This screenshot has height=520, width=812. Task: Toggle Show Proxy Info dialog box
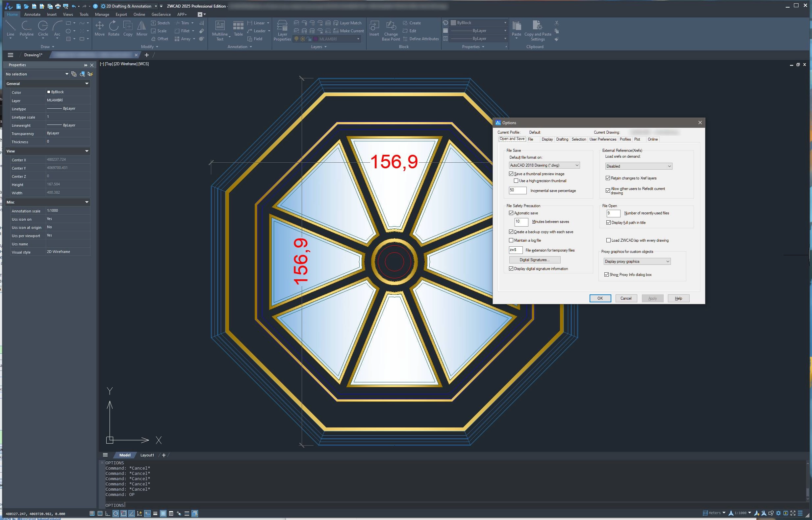coord(607,275)
